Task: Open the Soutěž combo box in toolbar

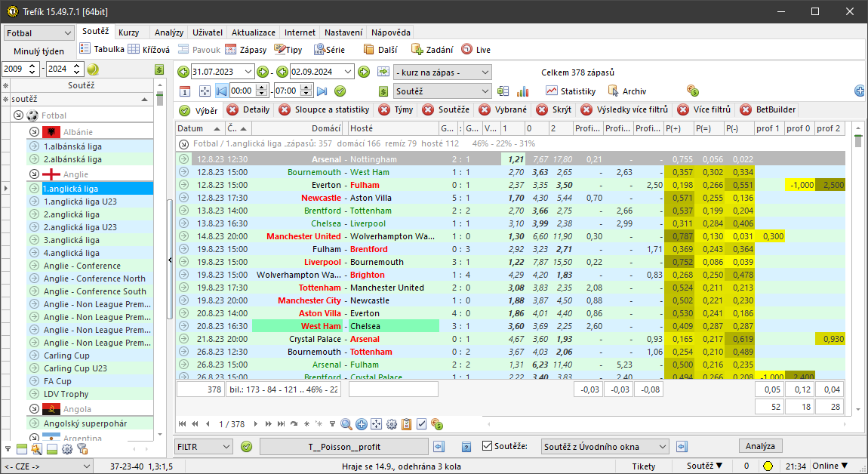Action: tap(442, 91)
